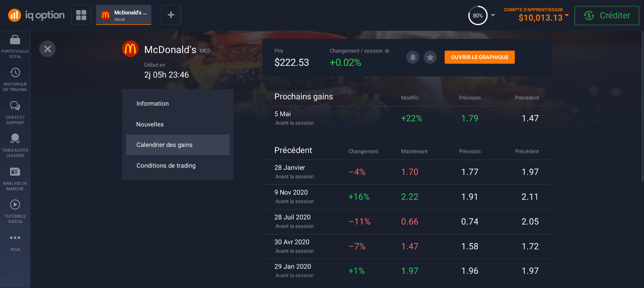Open the asset grid layout icon
This screenshot has height=288, width=644.
pyautogui.click(x=81, y=15)
